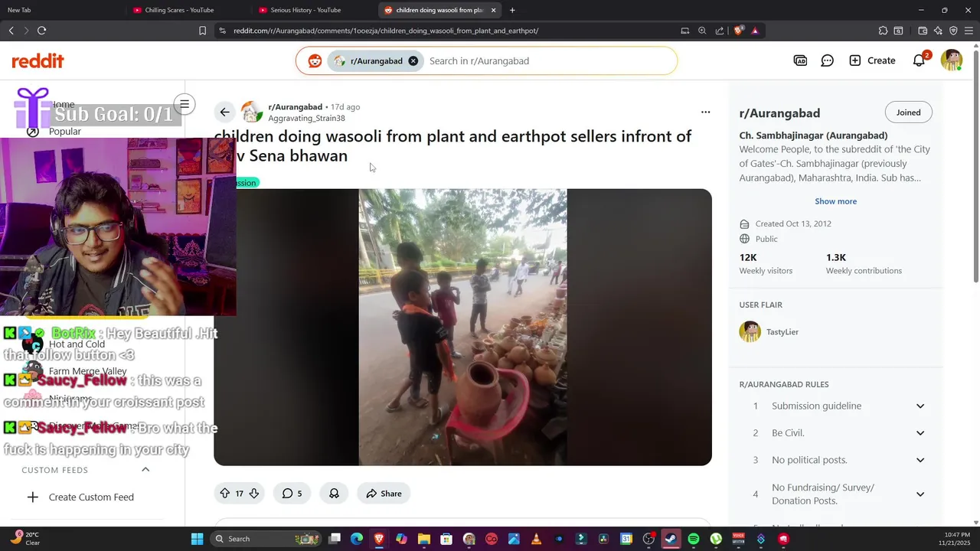Open the notifications bell
This screenshot has height=551, width=980.
[919, 60]
